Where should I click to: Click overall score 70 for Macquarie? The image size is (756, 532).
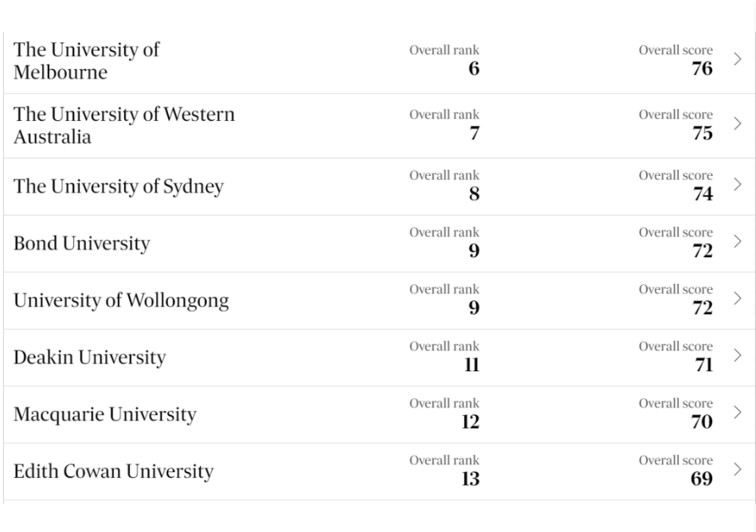(x=702, y=421)
